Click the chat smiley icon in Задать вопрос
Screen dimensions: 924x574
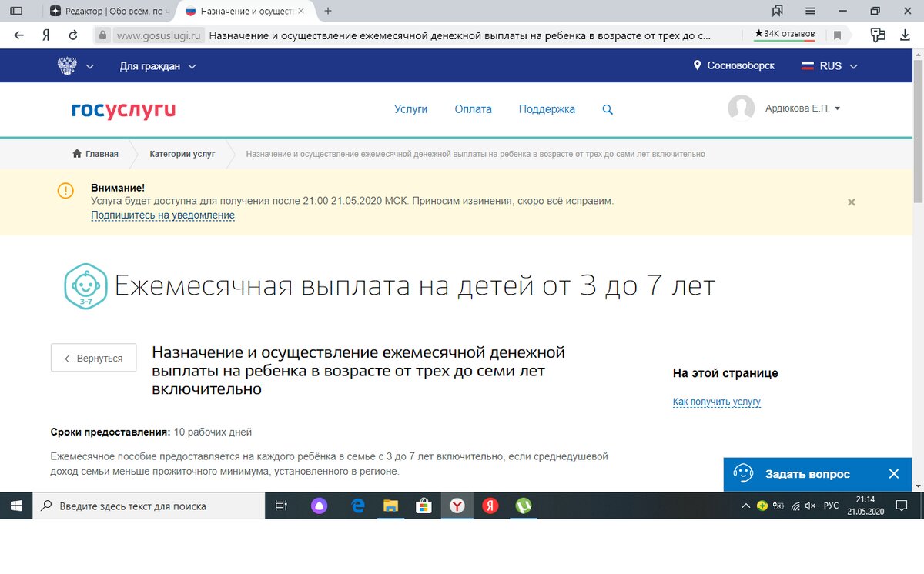743,474
